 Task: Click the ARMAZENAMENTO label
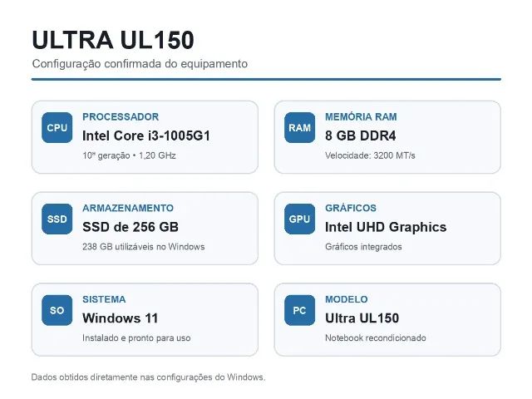[x=128, y=208]
